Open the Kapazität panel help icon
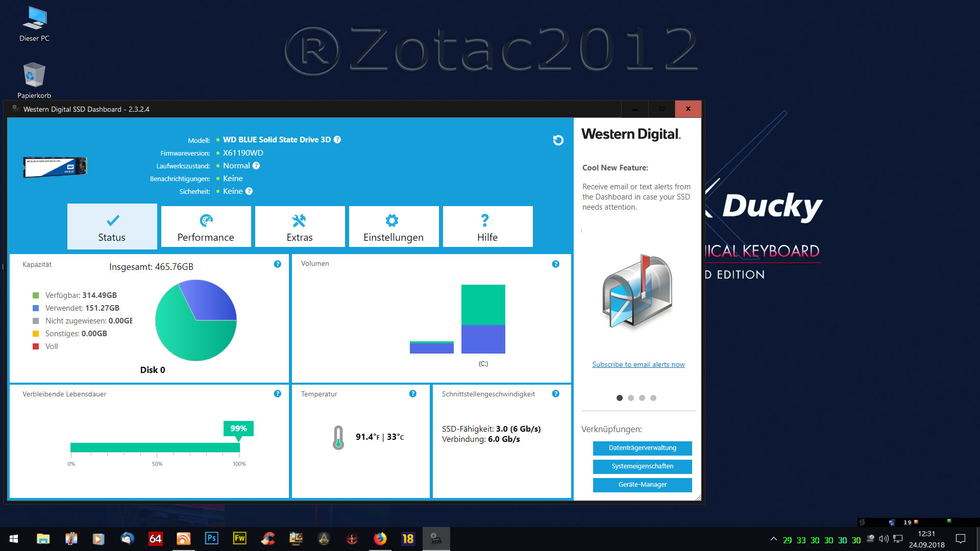Screen dimensions: 980x551 [x=277, y=264]
